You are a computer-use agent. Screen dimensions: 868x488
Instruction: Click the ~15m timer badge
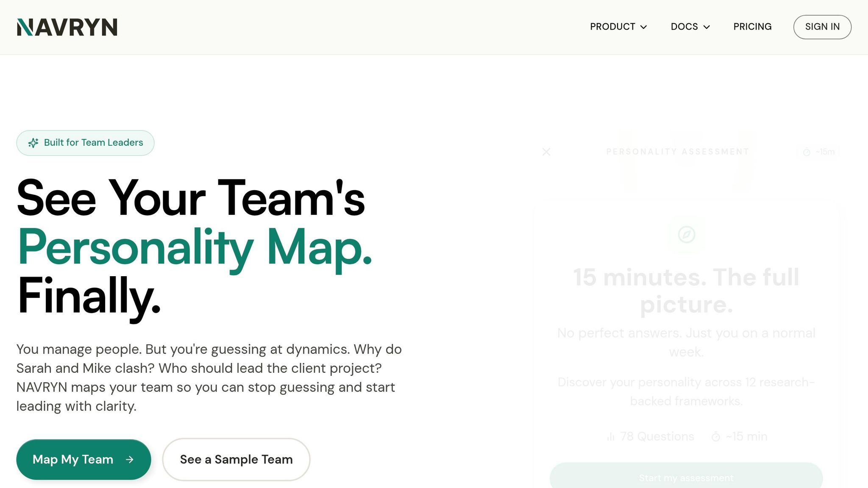coord(819,152)
